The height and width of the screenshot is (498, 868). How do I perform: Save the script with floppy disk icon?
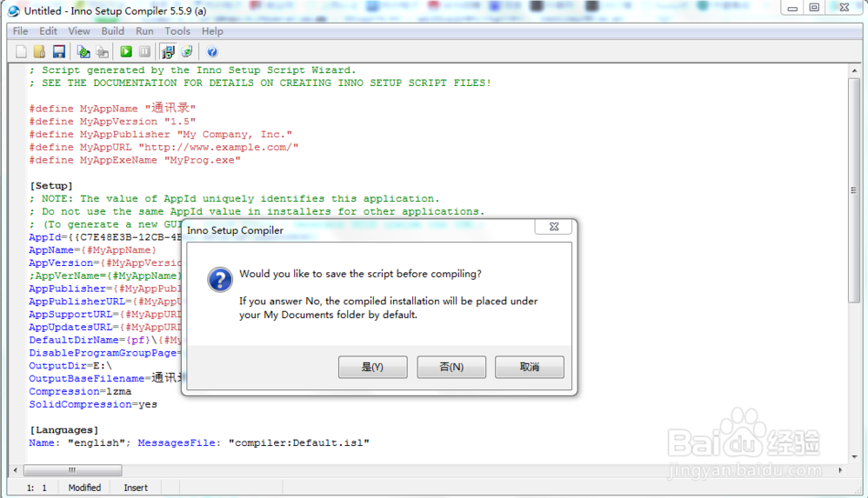58,52
